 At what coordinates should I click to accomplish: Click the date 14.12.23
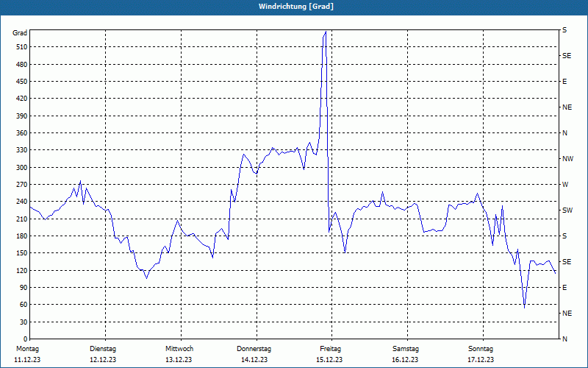[254, 360]
